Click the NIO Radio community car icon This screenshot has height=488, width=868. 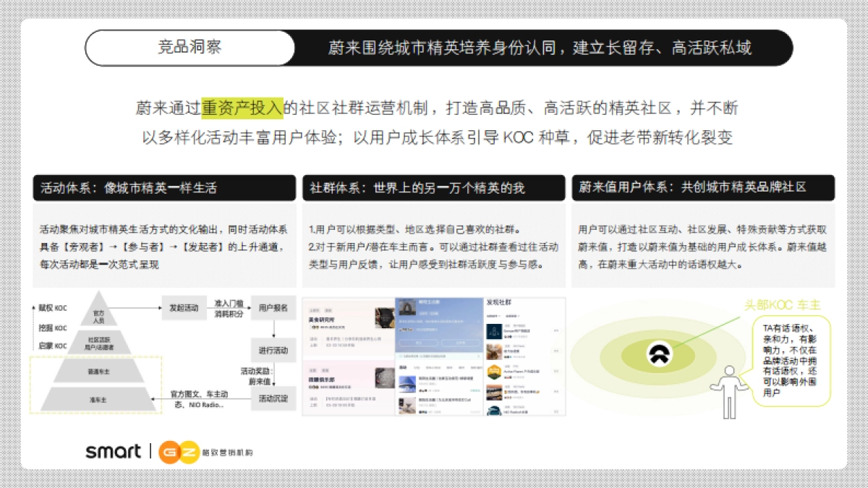pyautogui.click(x=494, y=409)
